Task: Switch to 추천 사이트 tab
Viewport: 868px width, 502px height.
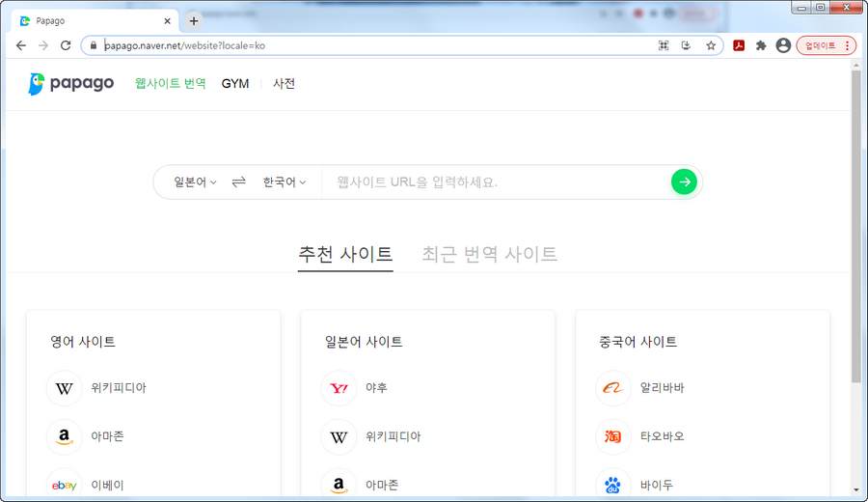Action: tap(345, 254)
